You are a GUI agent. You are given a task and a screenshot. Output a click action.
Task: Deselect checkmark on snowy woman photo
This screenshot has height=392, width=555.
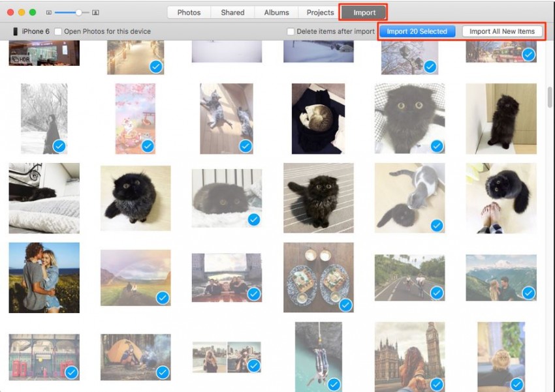coord(59,146)
